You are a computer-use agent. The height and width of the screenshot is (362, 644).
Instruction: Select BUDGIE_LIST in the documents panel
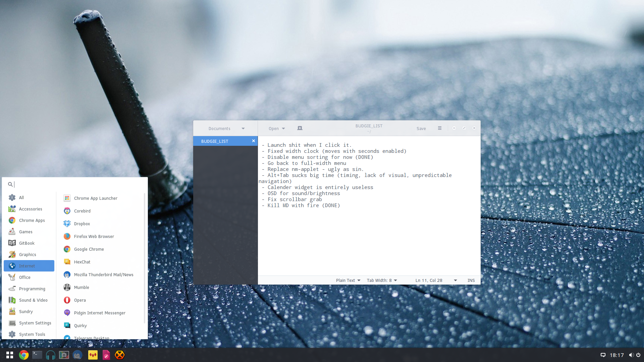225,141
